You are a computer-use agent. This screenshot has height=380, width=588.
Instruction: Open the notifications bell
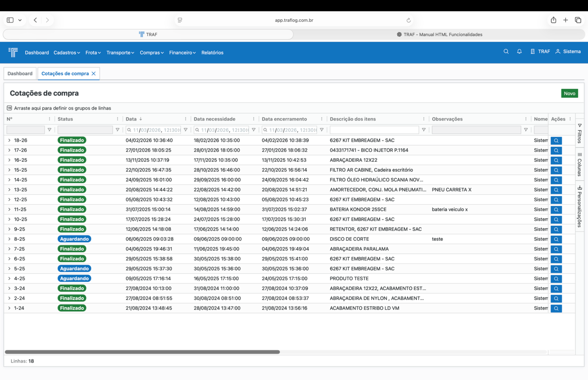(519, 51)
